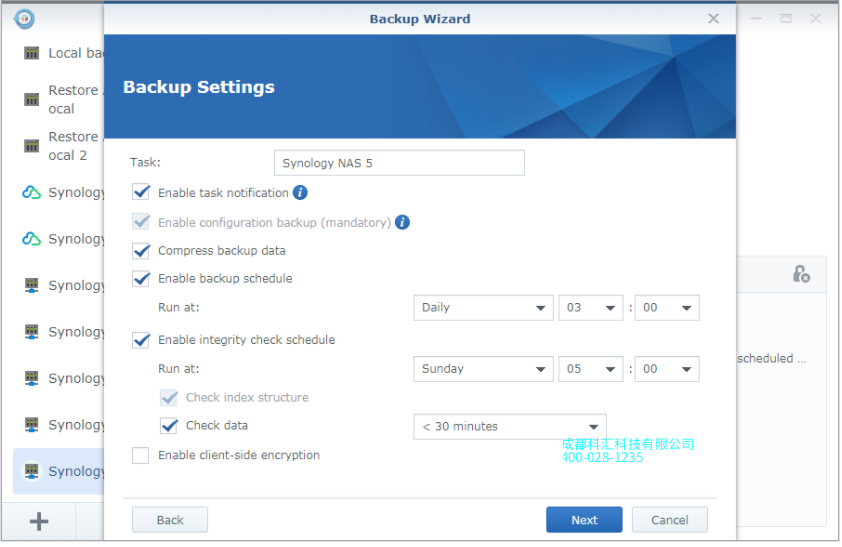Open the backup hour 03 dropdown
842x547 pixels.
pos(591,308)
